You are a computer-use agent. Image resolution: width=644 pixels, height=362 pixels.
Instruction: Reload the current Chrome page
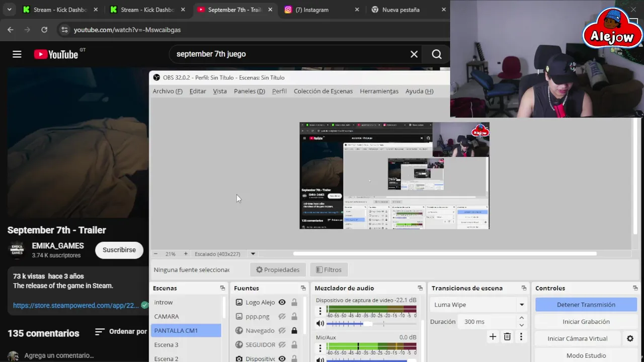(x=44, y=30)
